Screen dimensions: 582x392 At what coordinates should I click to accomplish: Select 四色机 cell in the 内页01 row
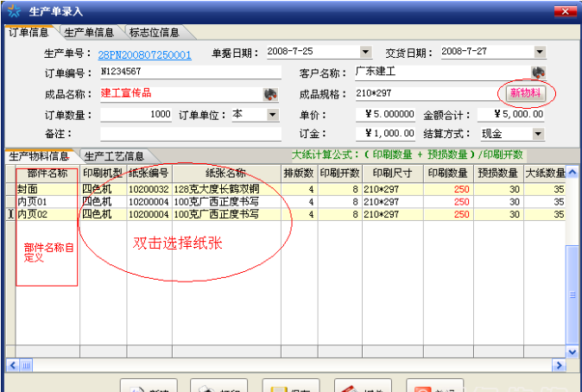click(x=103, y=202)
